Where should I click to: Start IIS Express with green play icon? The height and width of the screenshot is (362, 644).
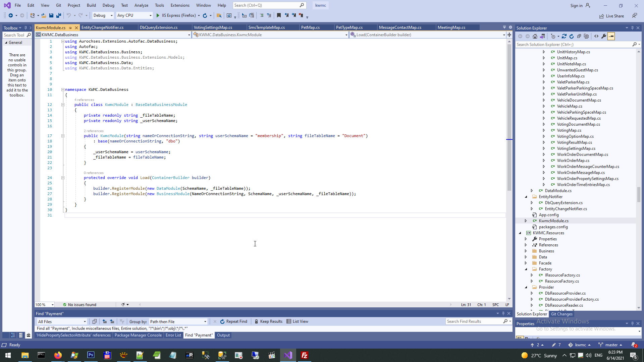pos(158,15)
